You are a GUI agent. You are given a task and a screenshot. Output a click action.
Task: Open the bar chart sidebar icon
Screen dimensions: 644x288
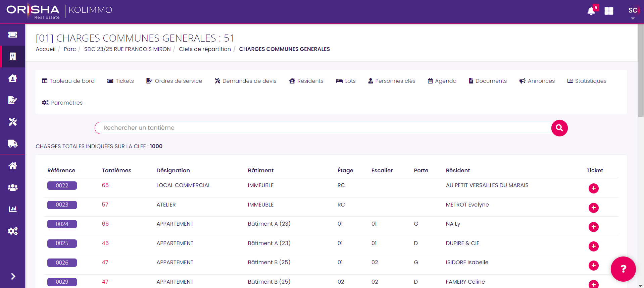13,209
